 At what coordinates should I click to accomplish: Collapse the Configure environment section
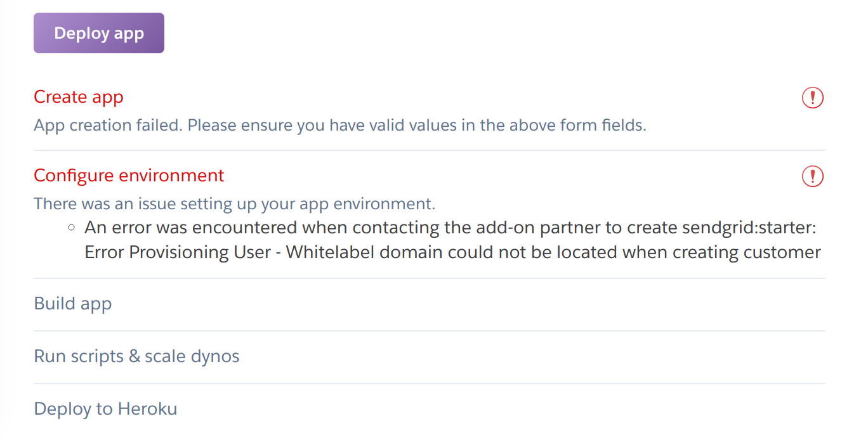(128, 176)
